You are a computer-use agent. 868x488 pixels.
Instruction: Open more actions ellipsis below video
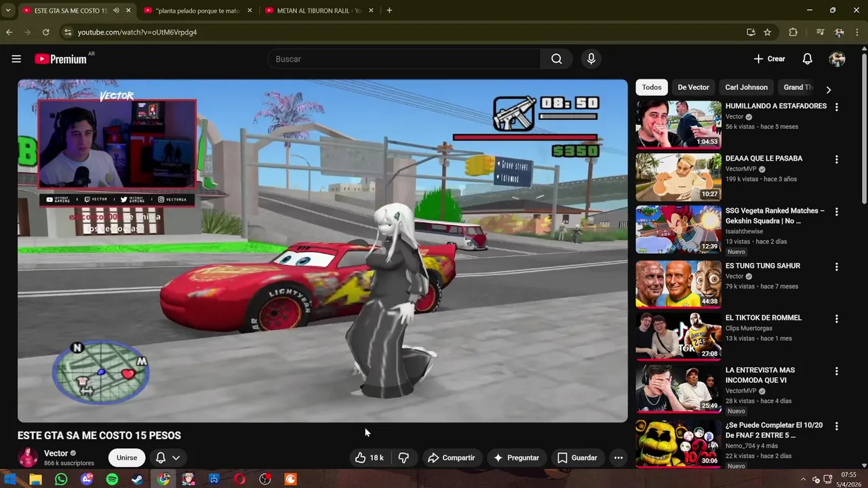tap(618, 457)
